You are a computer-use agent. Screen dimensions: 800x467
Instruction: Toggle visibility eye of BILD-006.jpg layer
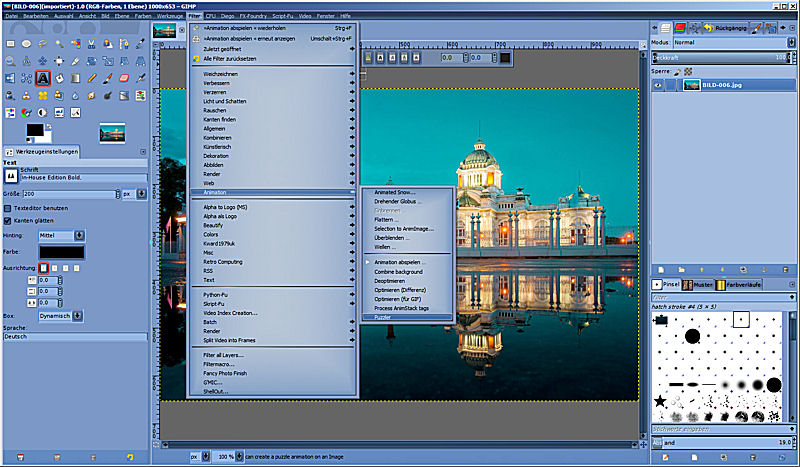point(658,85)
